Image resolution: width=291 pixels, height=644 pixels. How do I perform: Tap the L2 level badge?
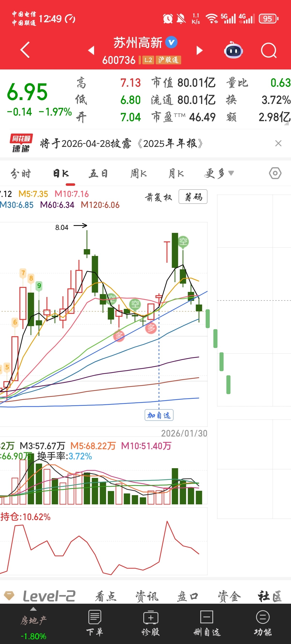[148, 60]
